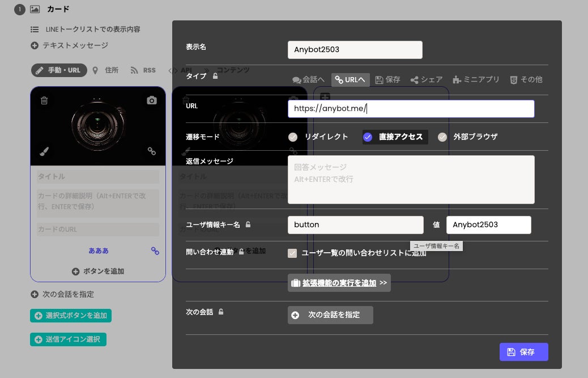Click あああ button on first card
This screenshot has width=588, height=378.
click(98, 251)
